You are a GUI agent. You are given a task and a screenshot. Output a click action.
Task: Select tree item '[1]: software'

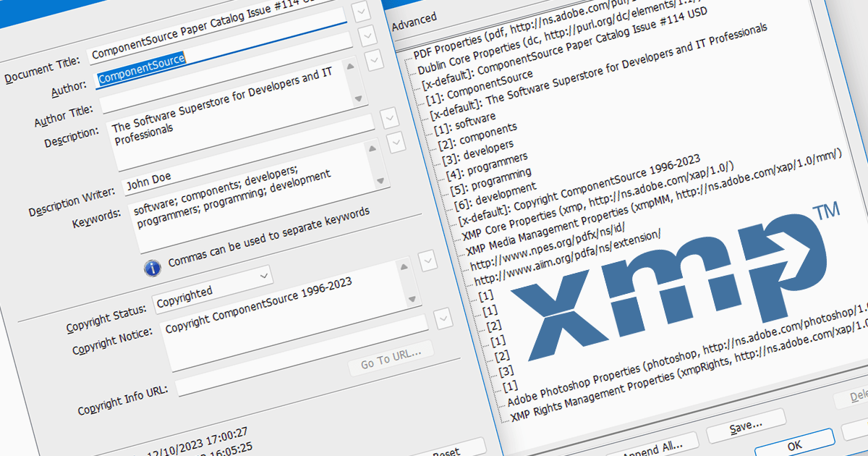pos(464,124)
